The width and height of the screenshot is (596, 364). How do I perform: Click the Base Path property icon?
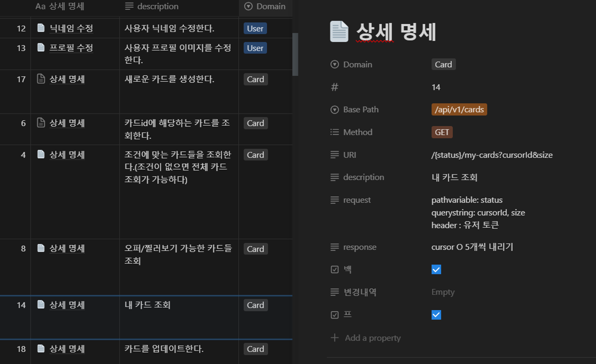(335, 110)
